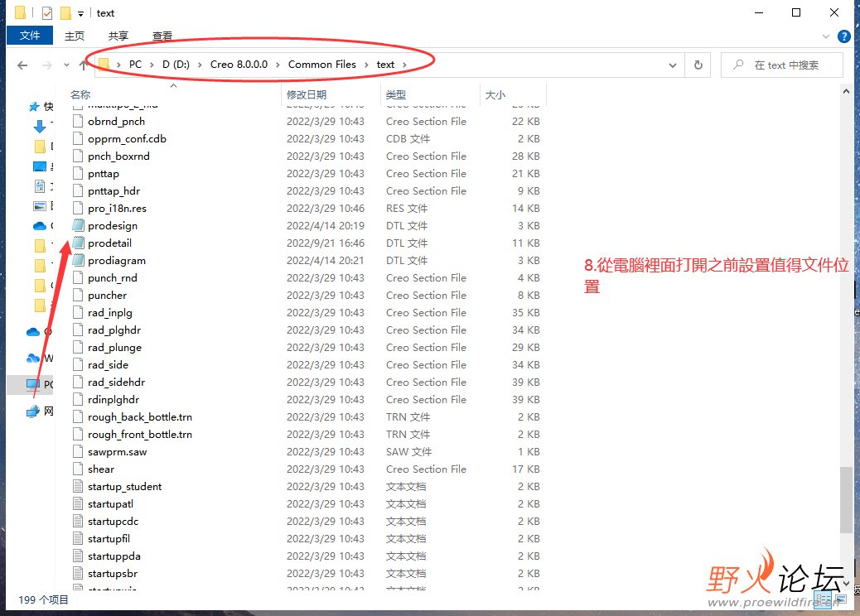The height and width of the screenshot is (616, 860).
Task: Open the recent locations dropdown arrow
Action: [66, 65]
